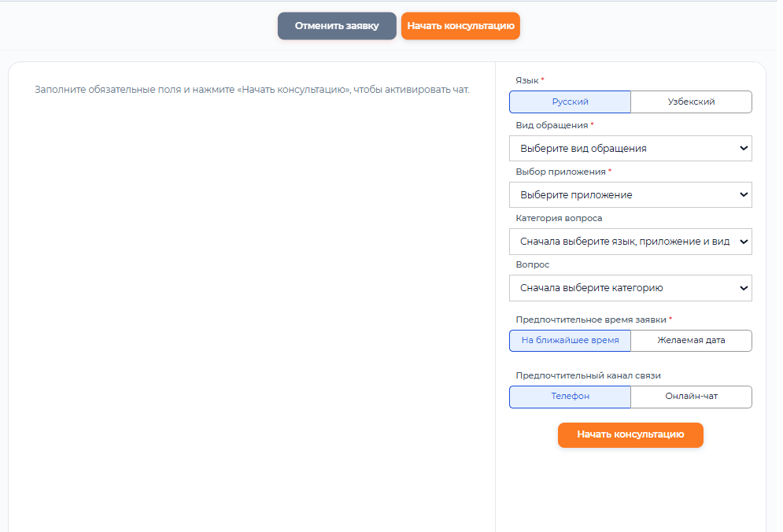Open the Категория вопроса selection list
783x532 pixels.
(622, 242)
